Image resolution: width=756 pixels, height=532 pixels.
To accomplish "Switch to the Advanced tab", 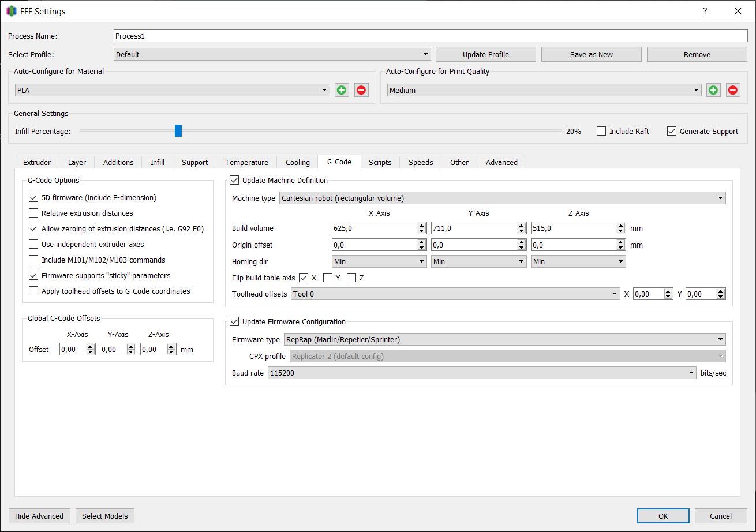I will (501, 162).
